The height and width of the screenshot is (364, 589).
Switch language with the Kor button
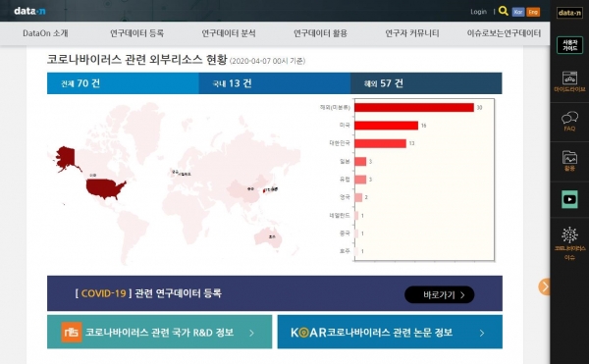(518, 12)
